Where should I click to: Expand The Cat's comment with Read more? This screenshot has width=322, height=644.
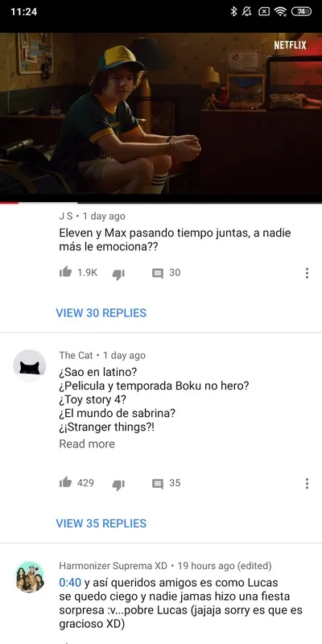[x=87, y=444]
